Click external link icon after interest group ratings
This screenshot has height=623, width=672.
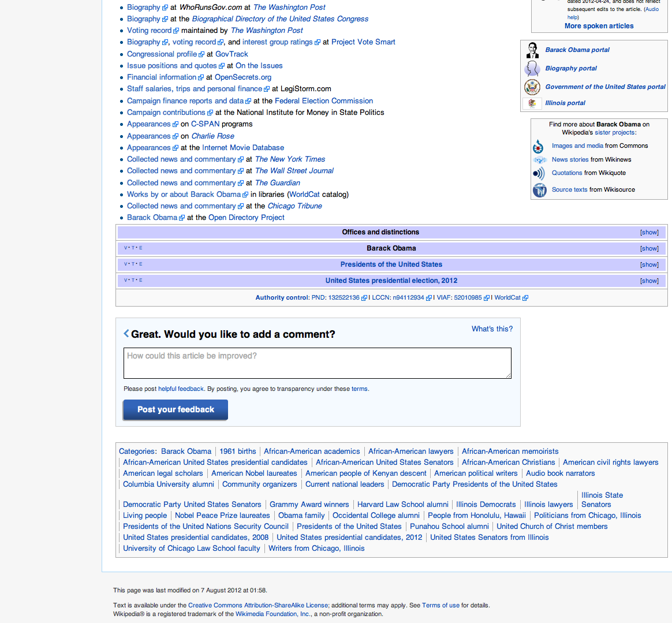coord(318,43)
